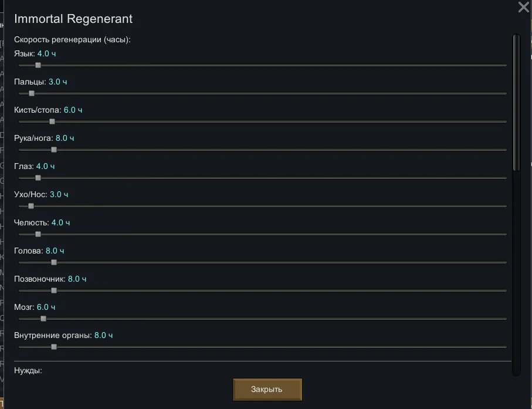
Task: Click the Рука/нога slider handle
Action: point(54,150)
